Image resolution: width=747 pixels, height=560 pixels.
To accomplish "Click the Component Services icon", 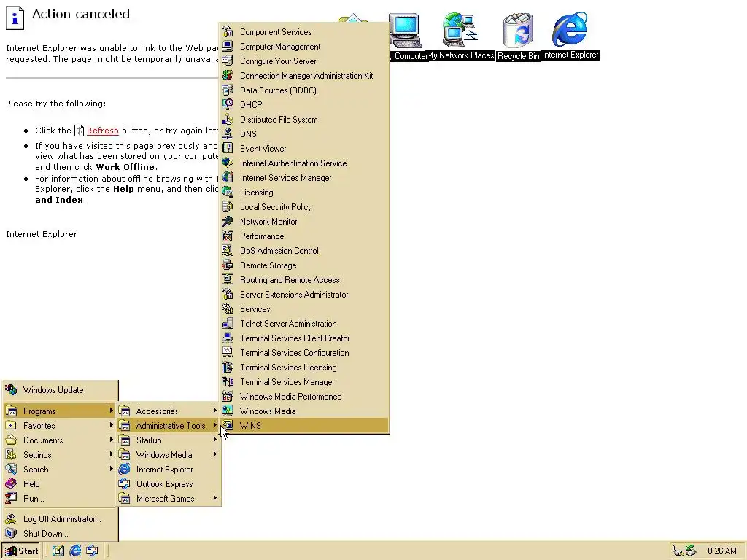I will 228,32.
